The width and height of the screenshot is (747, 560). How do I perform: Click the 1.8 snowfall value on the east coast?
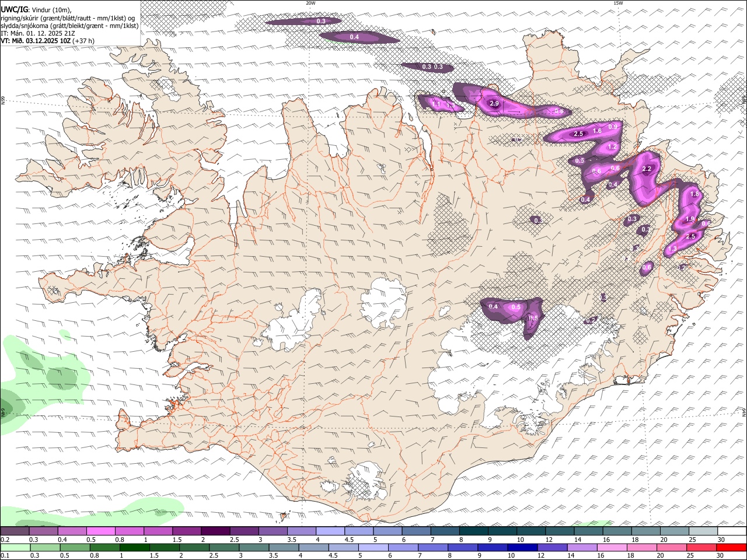694,194
